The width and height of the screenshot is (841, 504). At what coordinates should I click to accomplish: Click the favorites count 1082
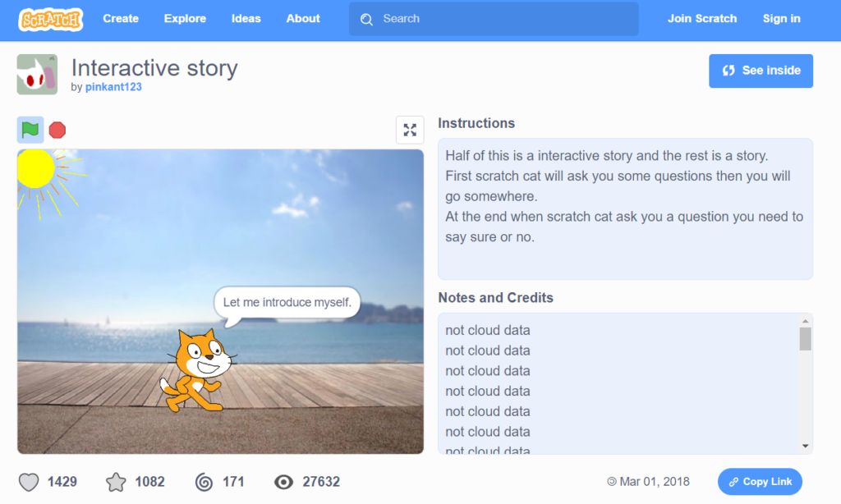coord(149,482)
